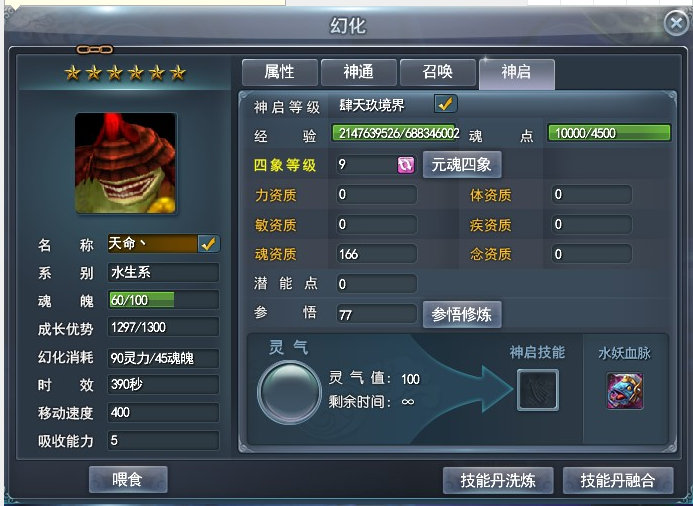Viewport: 693px width, 506px height.
Task: Click the 灵气 orb
Action: tap(289, 392)
